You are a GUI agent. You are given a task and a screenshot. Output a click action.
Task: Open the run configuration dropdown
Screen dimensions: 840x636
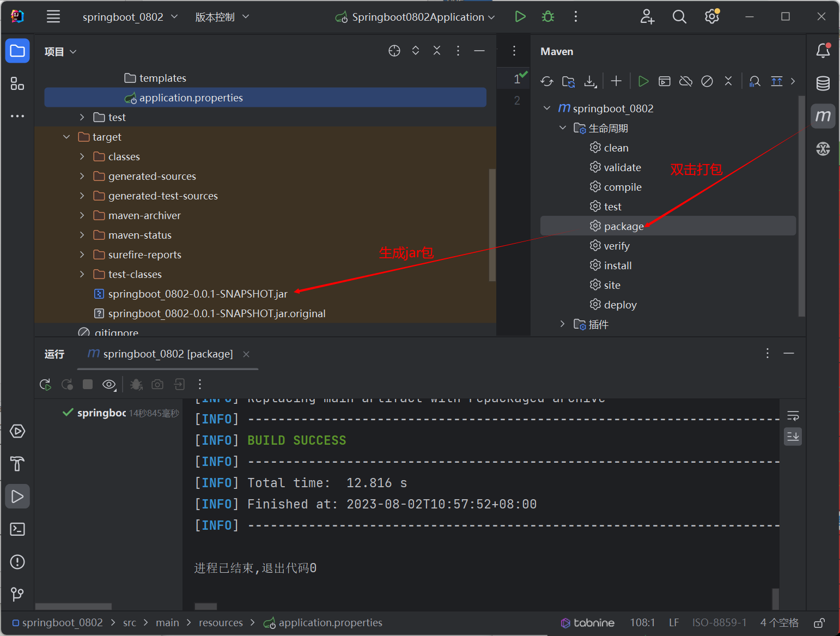415,16
